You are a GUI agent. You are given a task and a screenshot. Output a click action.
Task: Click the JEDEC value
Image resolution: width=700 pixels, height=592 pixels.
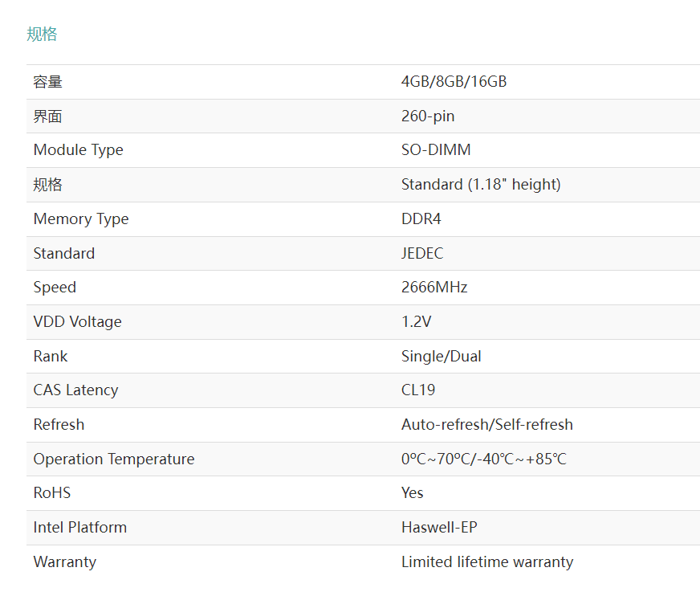(422, 253)
